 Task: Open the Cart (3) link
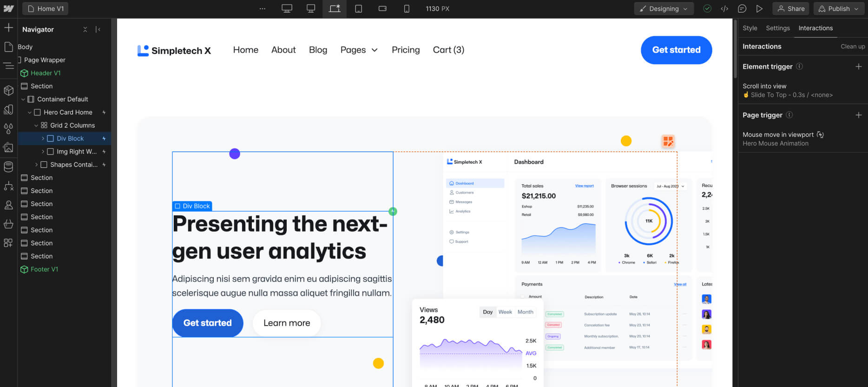[x=448, y=50]
